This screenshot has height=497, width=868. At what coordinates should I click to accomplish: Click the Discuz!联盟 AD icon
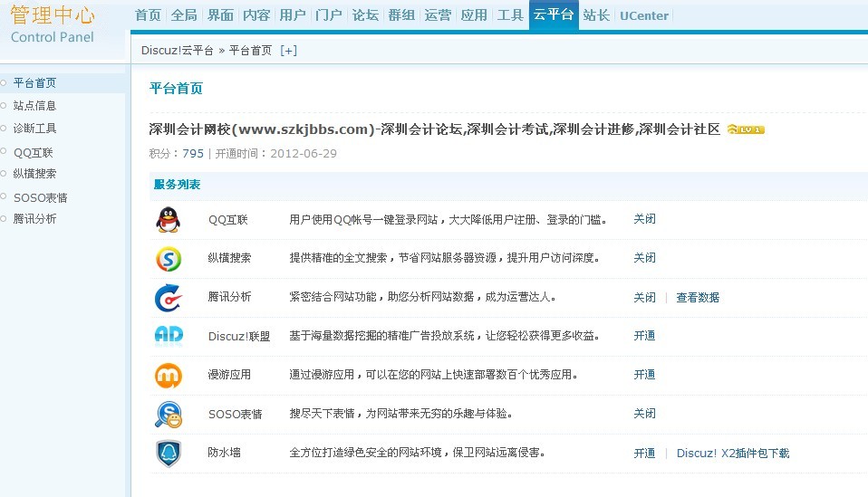coord(169,335)
